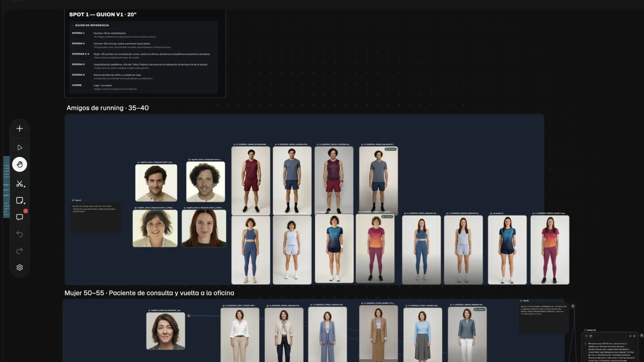Click the Text #2 node side handle icon
The image size is (644, 362).
[573, 306]
